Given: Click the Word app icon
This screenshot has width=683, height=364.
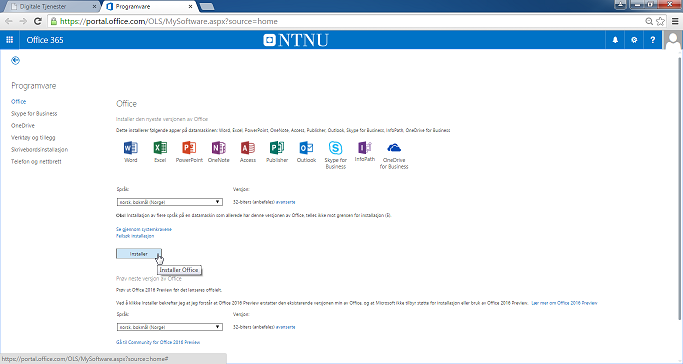Looking at the screenshot, I should pyautogui.click(x=131, y=148).
